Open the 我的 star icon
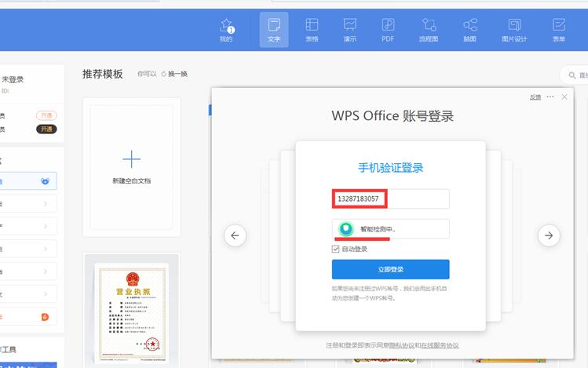Image resolution: width=588 pixels, height=368 pixels. point(227,30)
